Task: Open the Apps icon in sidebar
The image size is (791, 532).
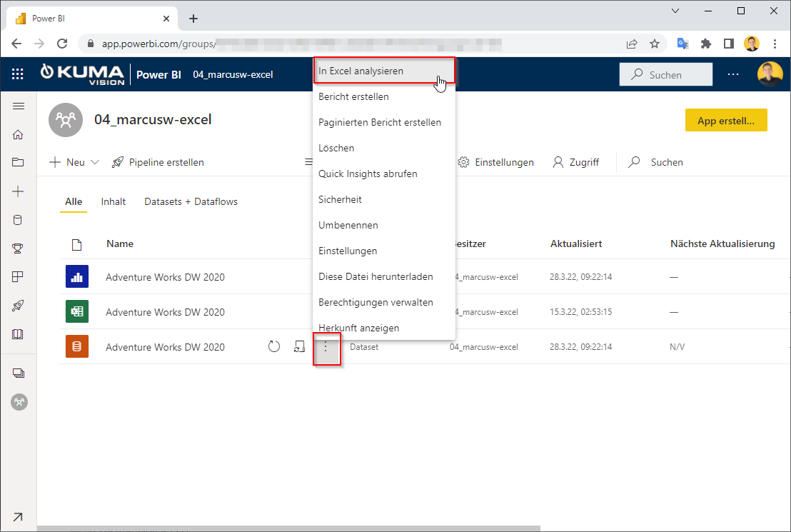Action: 18,276
